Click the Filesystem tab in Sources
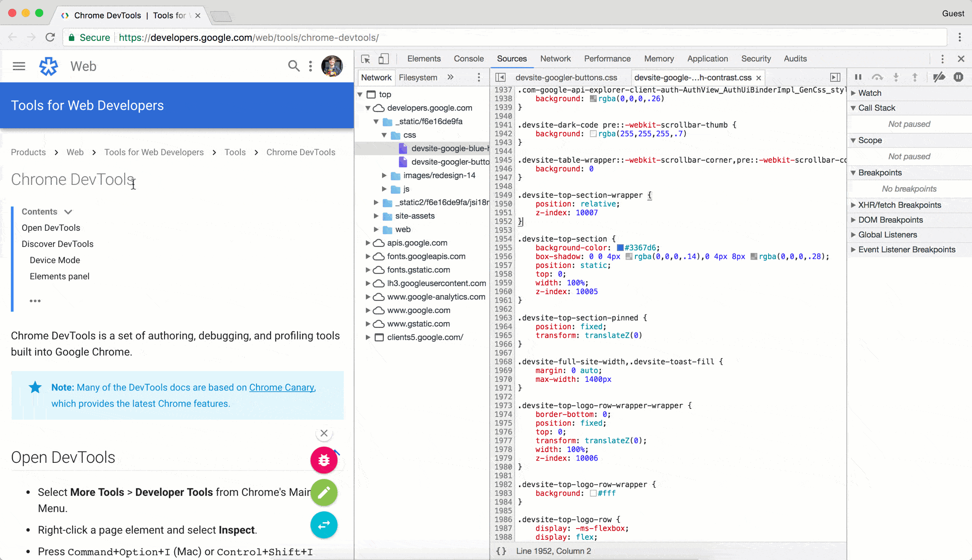The width and height of the screenshot is (972, 560). tap(417, 77)
